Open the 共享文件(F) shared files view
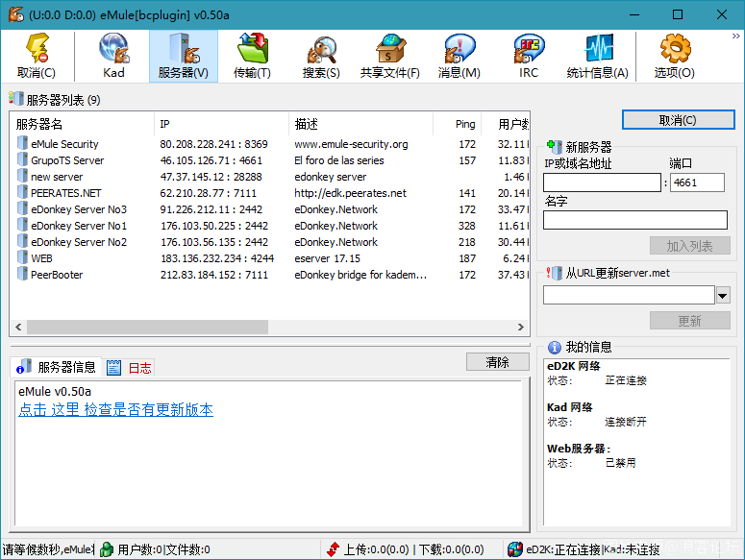 coord(390,56)
